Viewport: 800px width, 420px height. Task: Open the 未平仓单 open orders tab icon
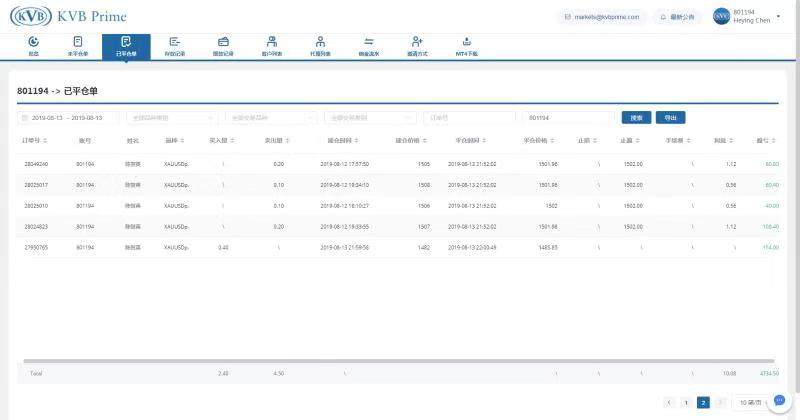point(78,42)
